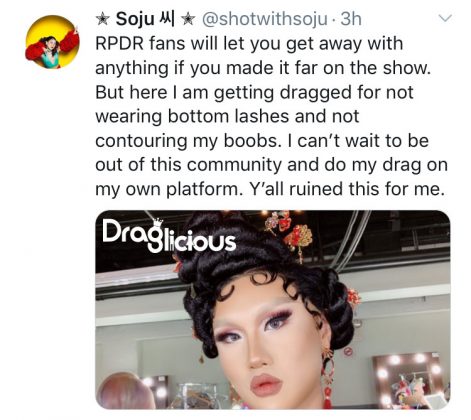
Task: Click the line 'wearing bottom lashes and not'
Action: (x=227, y=116)
